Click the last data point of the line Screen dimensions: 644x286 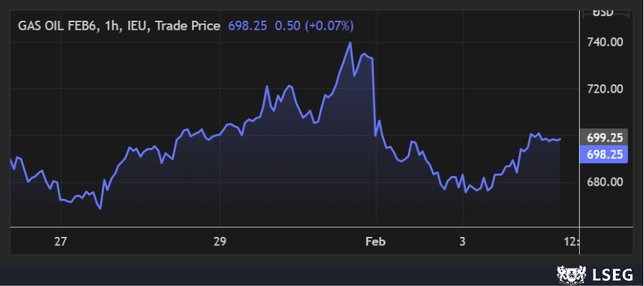[x=560, y=139]
